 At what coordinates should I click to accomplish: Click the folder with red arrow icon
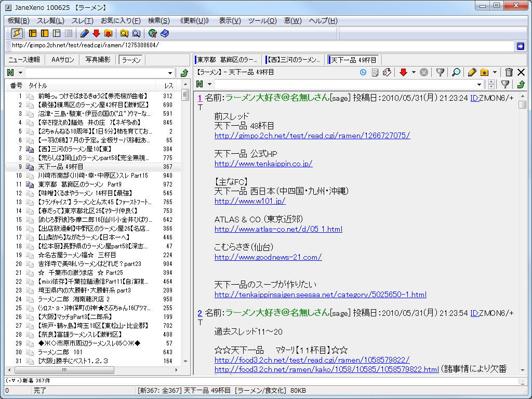click(108, 33)
